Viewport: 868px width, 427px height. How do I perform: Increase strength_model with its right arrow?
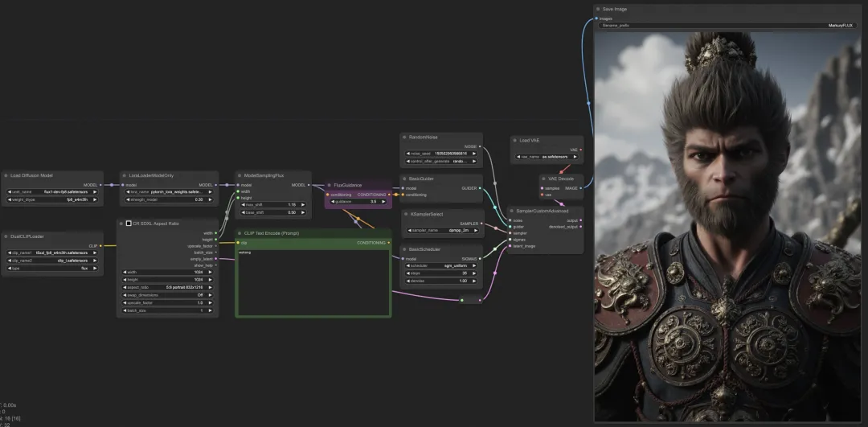[211, 199]
